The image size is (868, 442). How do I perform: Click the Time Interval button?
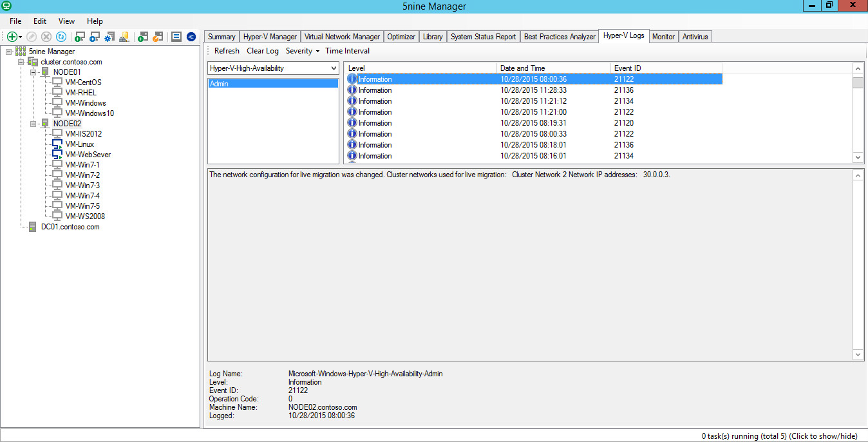click(x=347, y=51)
